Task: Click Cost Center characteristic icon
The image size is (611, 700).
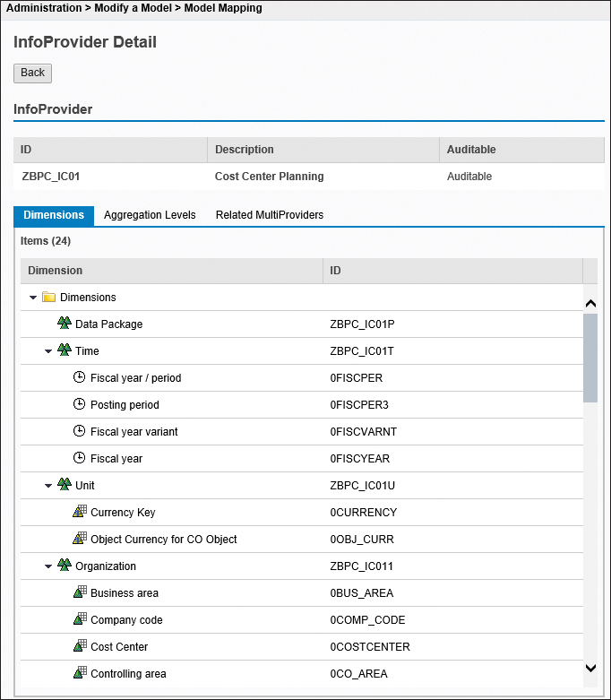Action: 80,645
